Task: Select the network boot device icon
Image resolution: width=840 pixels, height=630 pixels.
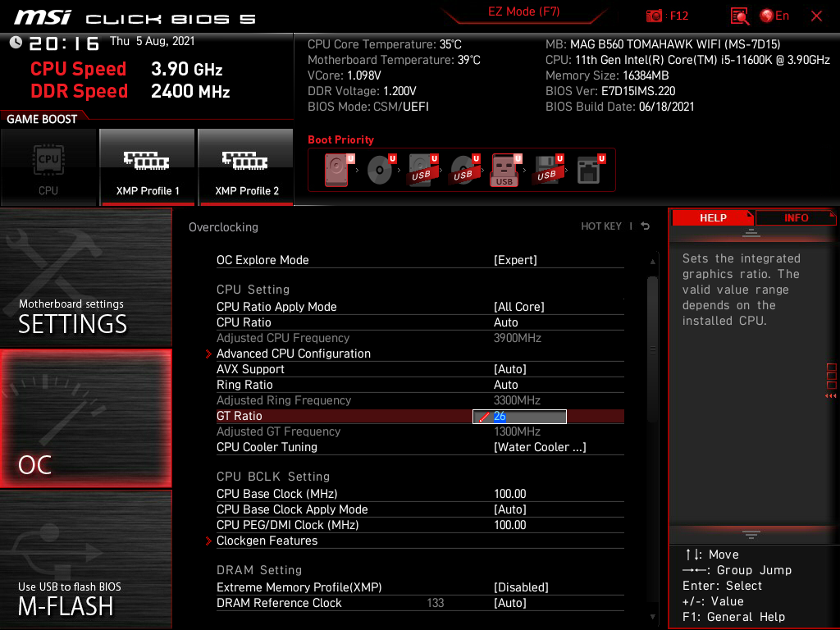Action: tap(591, 169)
